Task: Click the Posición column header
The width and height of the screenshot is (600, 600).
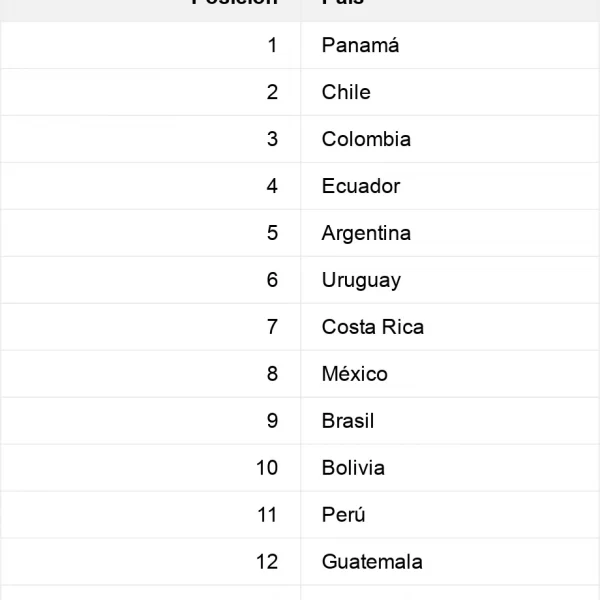Action: (234, 2)
